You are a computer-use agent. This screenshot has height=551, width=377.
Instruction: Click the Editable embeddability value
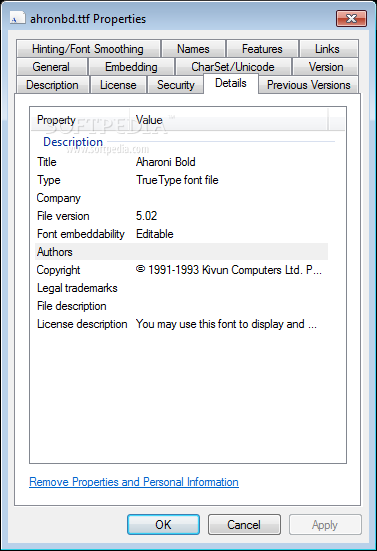(155, 234)
